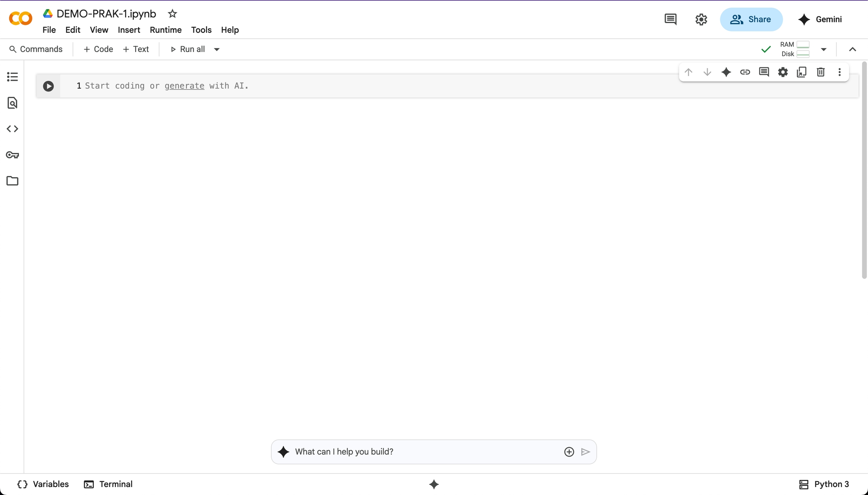This screenshot has height=495, width=868.
Task: Mirror cell in tab
Action: point(802,72)
